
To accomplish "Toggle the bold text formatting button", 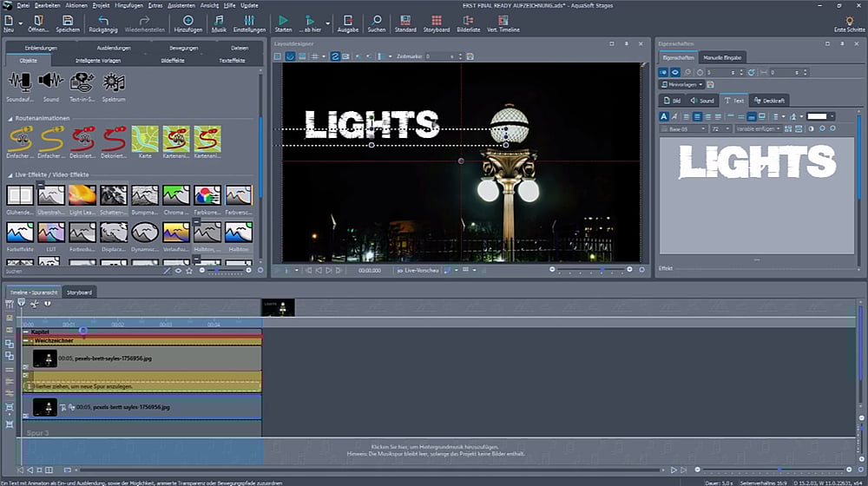I will (665, 116).
